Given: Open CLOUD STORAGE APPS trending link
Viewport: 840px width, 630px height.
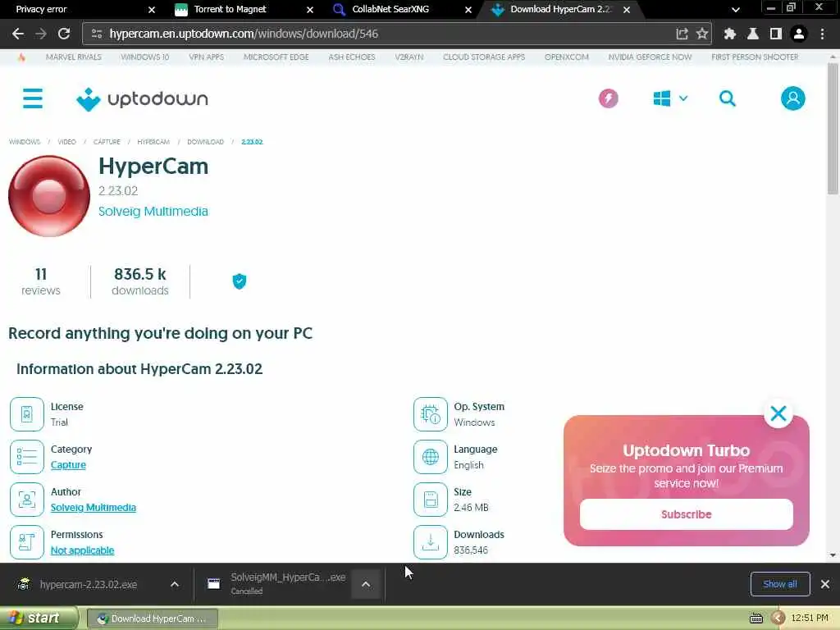Looking at the screenshot, I should click(484, 57).
